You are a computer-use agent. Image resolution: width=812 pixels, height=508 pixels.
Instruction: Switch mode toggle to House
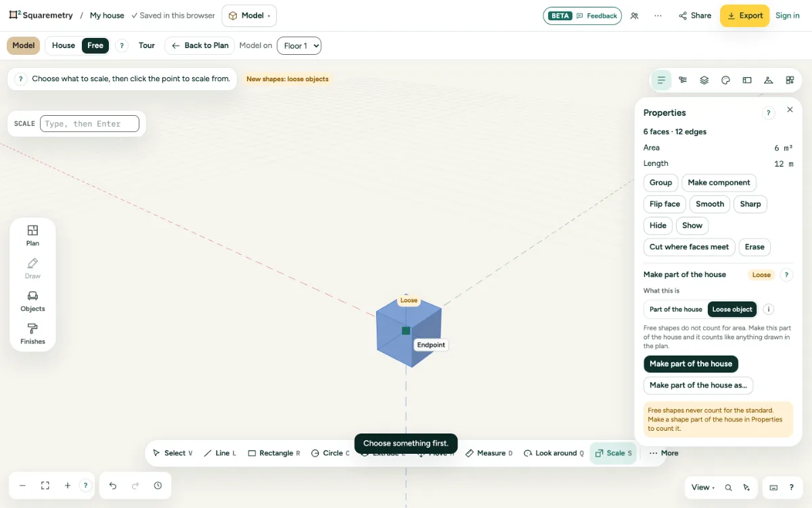(x=64, y=45)
